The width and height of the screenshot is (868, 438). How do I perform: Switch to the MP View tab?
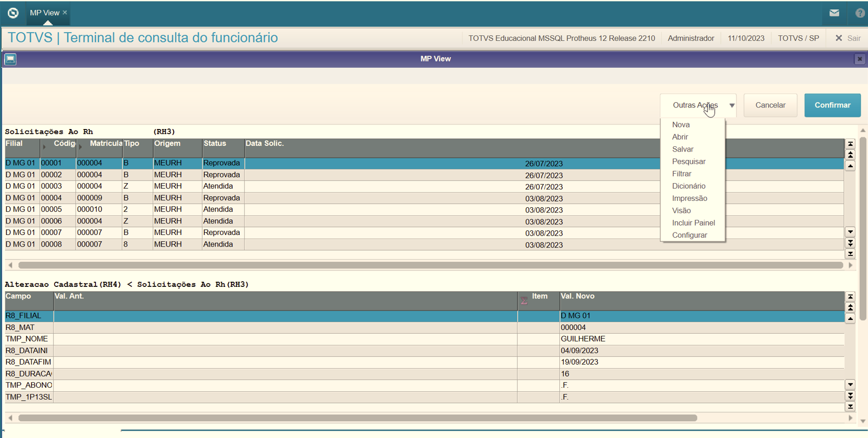[45, 13]
